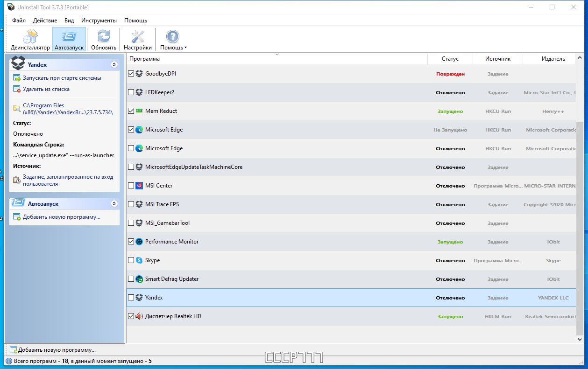
Task: Click the Yandex row icon in the list
Action: (x=139, y=298)
